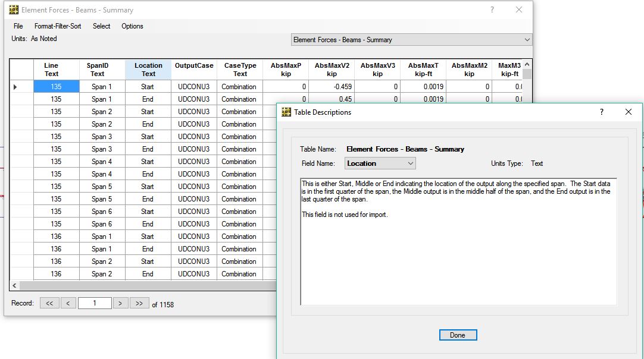Image resolution: width=644 pixels, height=359 pixels.
Task: Click the Line column header
Action: (x=57, y=70)
